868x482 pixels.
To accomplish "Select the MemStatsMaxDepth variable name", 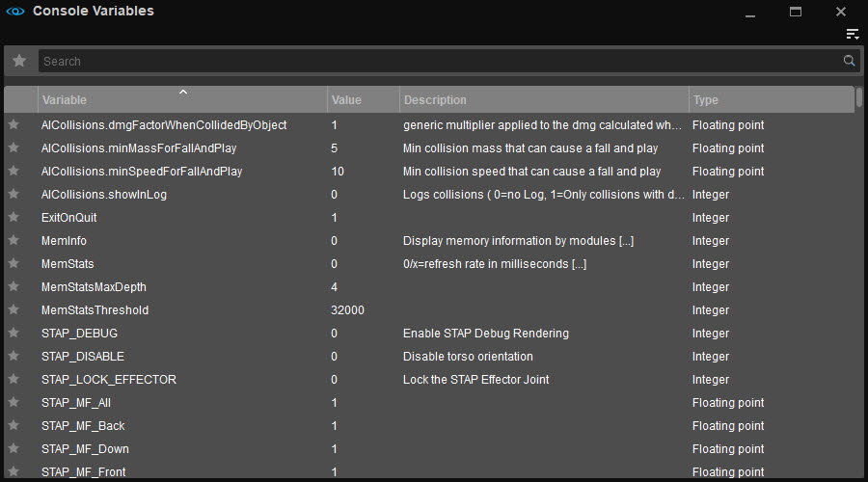I will 95,287.
